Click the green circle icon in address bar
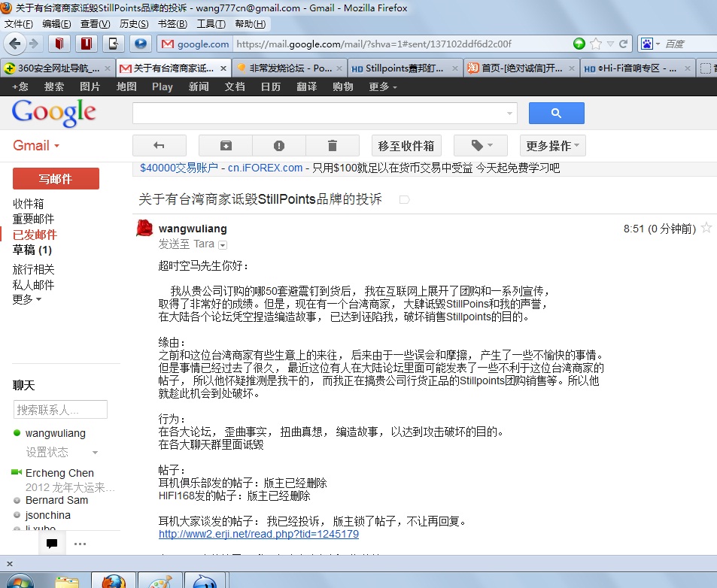Image resolution: width=717 pixels, height=588 pixels. coord(579,44)
